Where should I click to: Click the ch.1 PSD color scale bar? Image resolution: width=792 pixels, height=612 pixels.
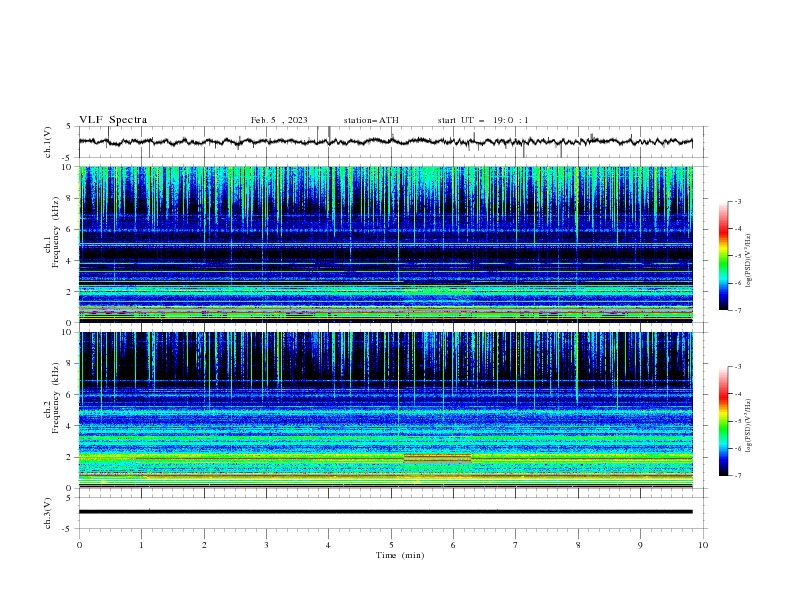pyautogui.click(x=723, y=256)
